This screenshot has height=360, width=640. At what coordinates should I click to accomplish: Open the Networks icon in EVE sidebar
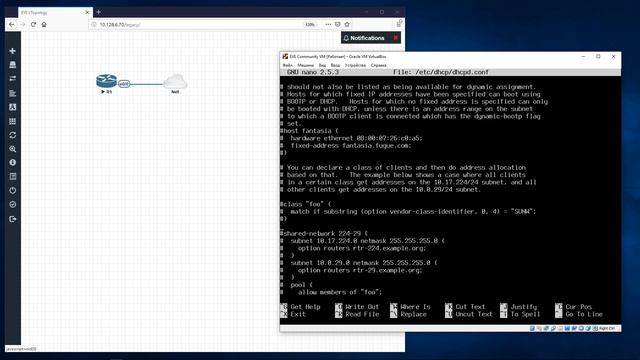[13, 78]
